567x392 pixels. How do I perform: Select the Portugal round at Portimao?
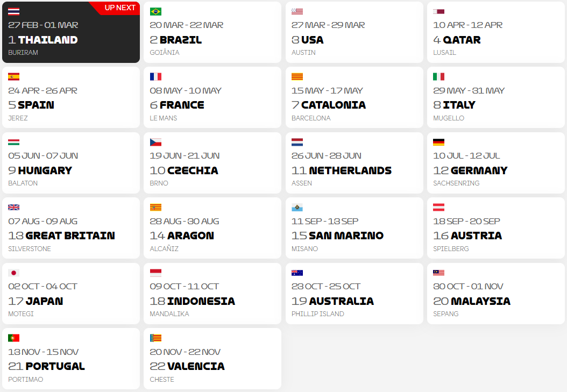[70, 358]
